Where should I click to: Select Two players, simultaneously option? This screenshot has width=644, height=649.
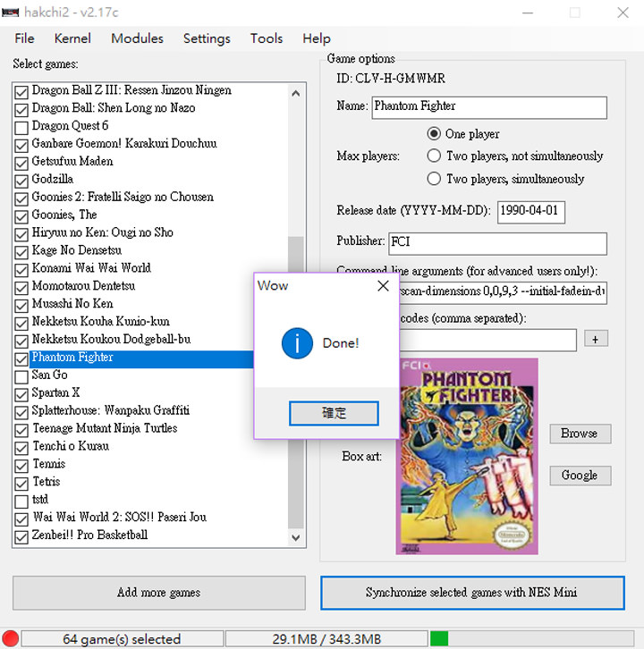[x=434, y=179]
